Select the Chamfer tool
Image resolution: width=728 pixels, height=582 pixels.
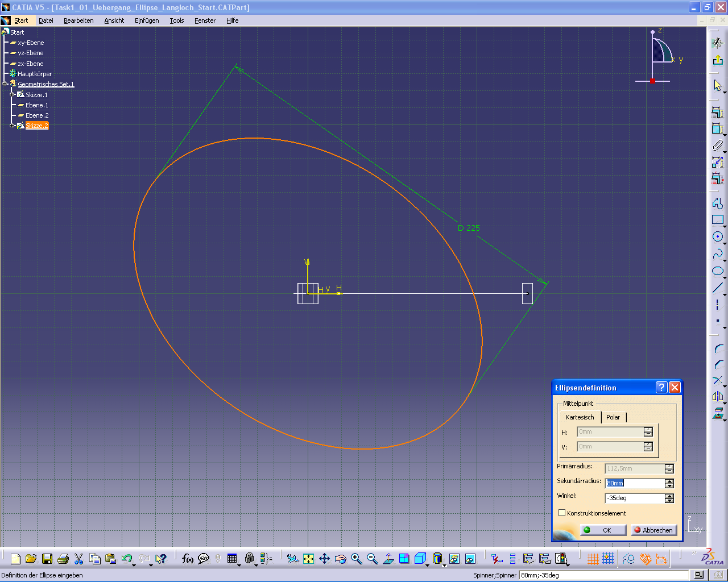pyautogui.click(x=718, y=364)
